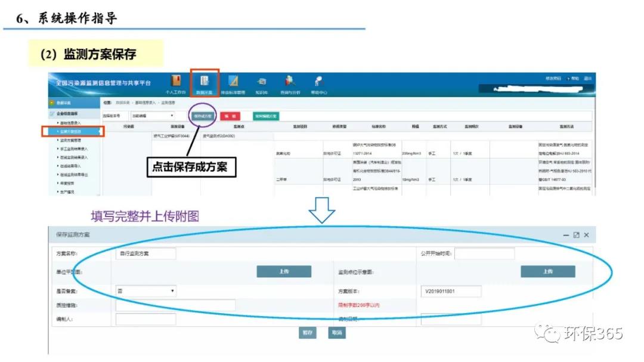Click 上传 button for 单位平面图
This screenshot has height=362, width=644.
[x=284, y=271]
